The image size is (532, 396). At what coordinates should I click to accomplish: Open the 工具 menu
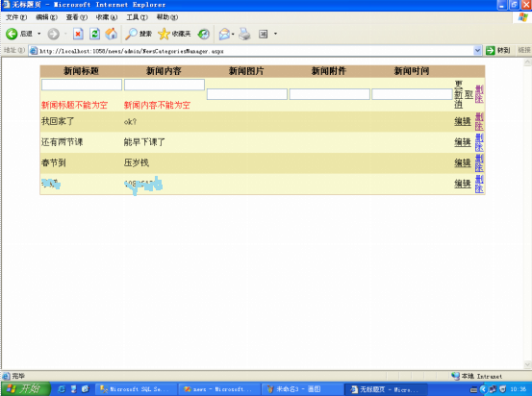point(137,17)
